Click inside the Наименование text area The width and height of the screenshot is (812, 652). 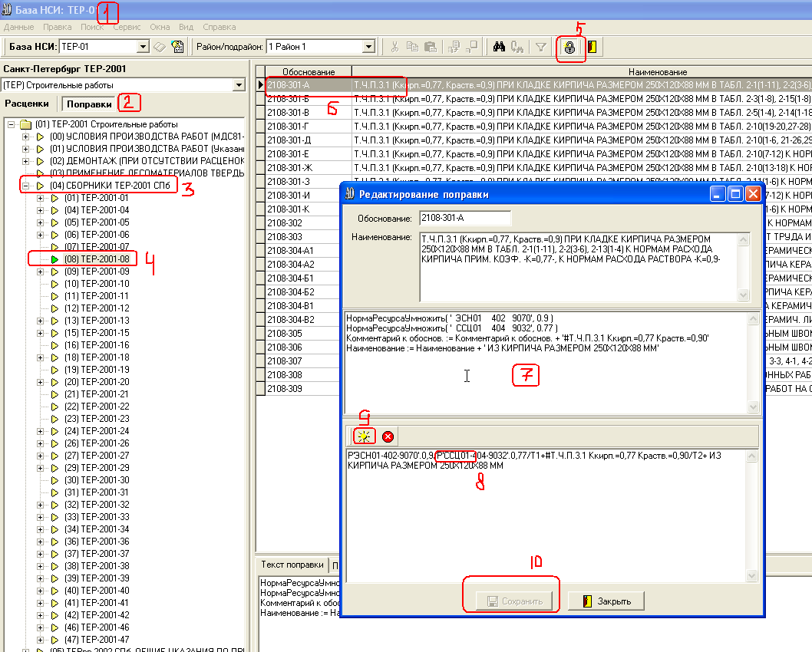tap(579, 267)
